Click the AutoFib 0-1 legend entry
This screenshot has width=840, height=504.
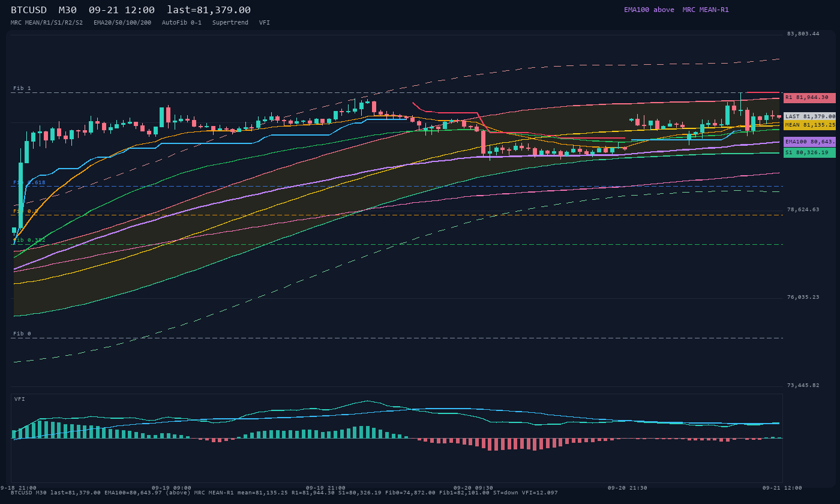tap(182, 22)
